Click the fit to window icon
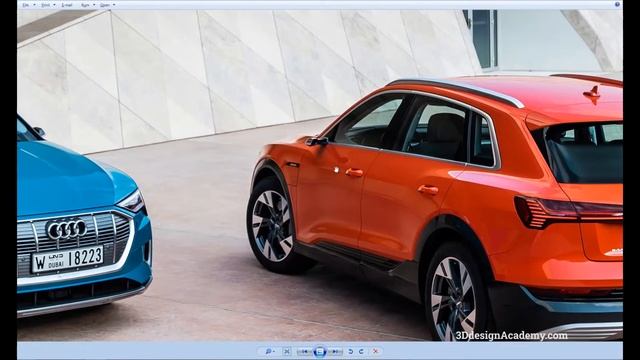The width and height of the screenshot is (640, 360). tap(287, 351)
